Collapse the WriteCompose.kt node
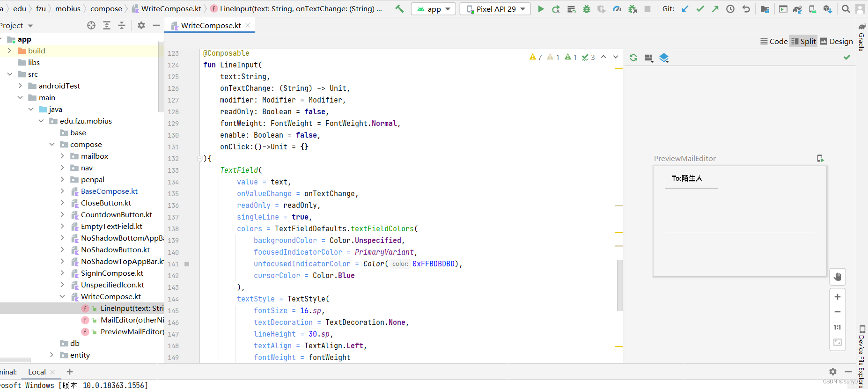The image size is (868, 389). pos(62,296)
